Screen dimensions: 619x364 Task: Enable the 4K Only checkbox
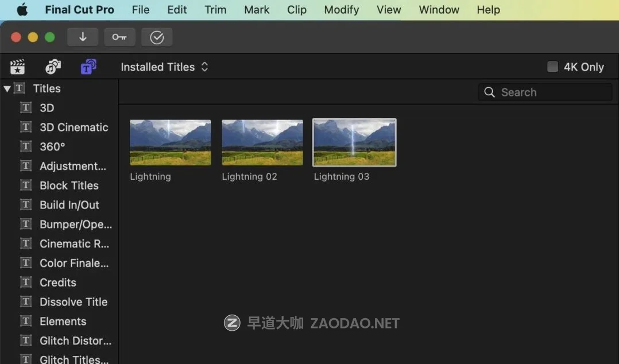[x=552, y=67]
